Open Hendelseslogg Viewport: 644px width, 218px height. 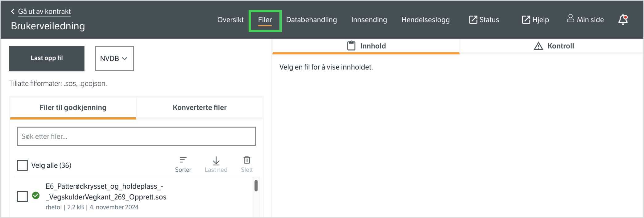click(x=425, y=20)
